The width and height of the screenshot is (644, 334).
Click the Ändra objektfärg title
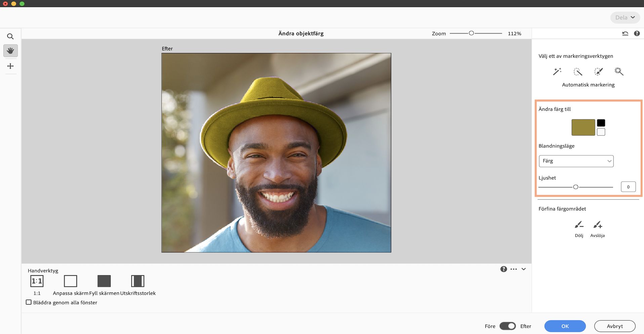click(x=301, y=34)
